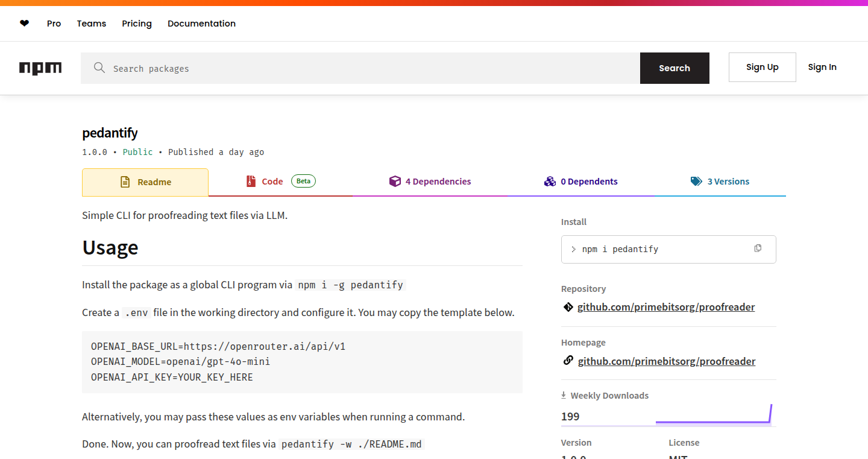Viewport: 868px width, 459px height.
Task: Click the inline code npm i -g pedantify
Action: 351,285
